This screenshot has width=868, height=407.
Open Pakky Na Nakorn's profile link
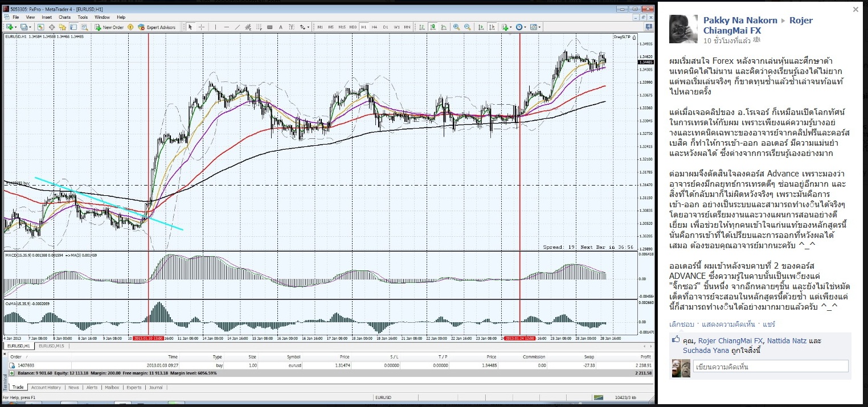click(x=740, y=20)
